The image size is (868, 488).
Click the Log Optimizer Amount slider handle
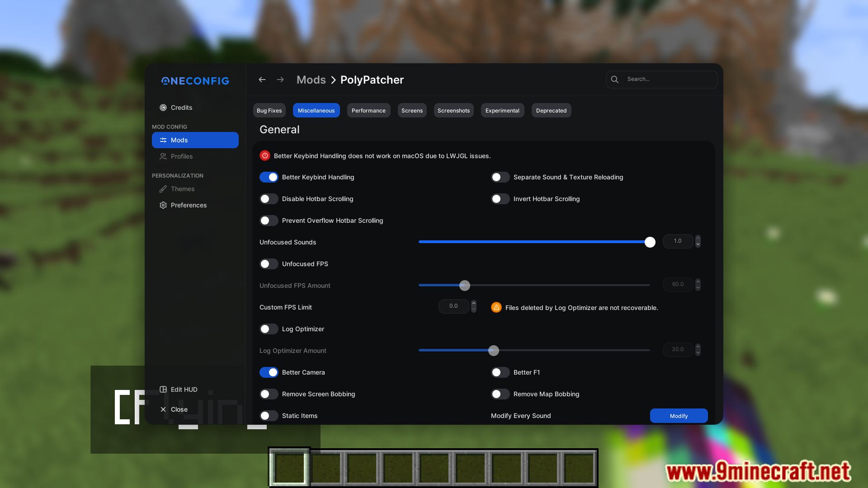point(494,351)
